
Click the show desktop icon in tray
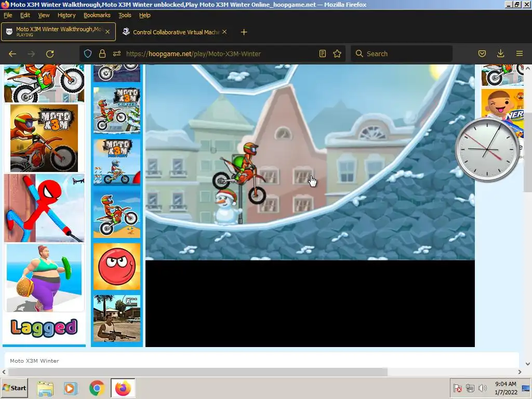pos(526,388)
